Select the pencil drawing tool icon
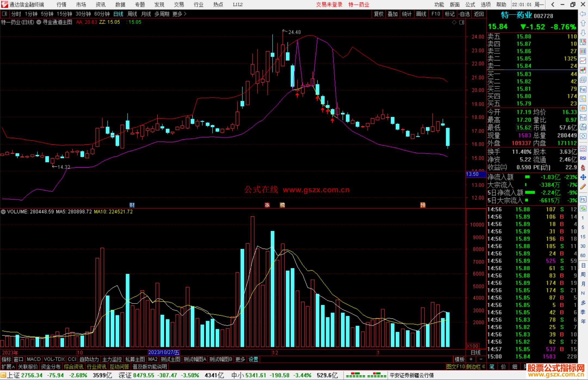Screen dimensions: 588x380 click(583, 187)
